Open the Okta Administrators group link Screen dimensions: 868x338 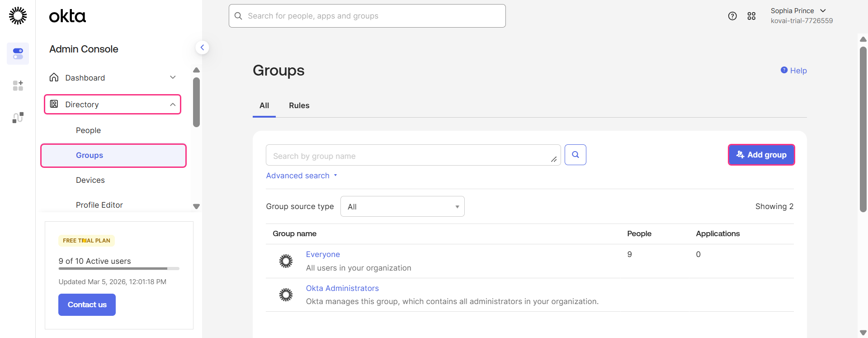(x=342, y=288)
